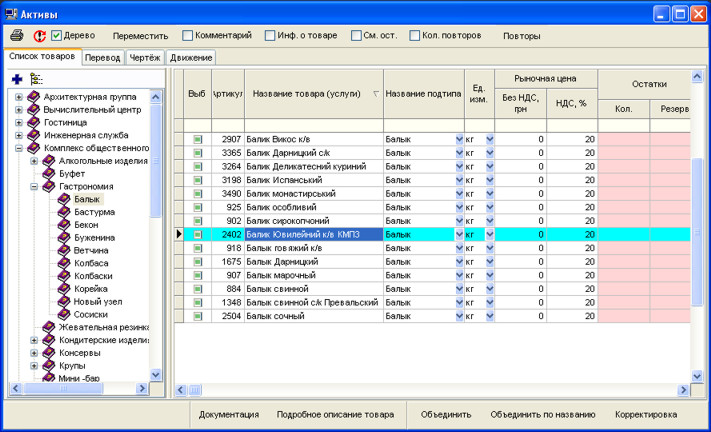Click the book icon next to Колбаса
This screenshot has height=432, width=711.
tap(64, 263)
